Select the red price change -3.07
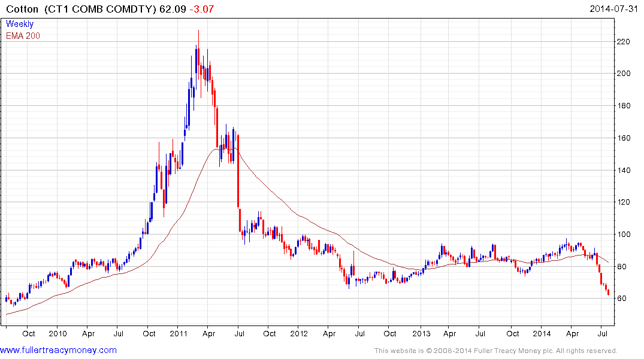The height and width of the screenshot is (359, 644). [x=202, y=9]
